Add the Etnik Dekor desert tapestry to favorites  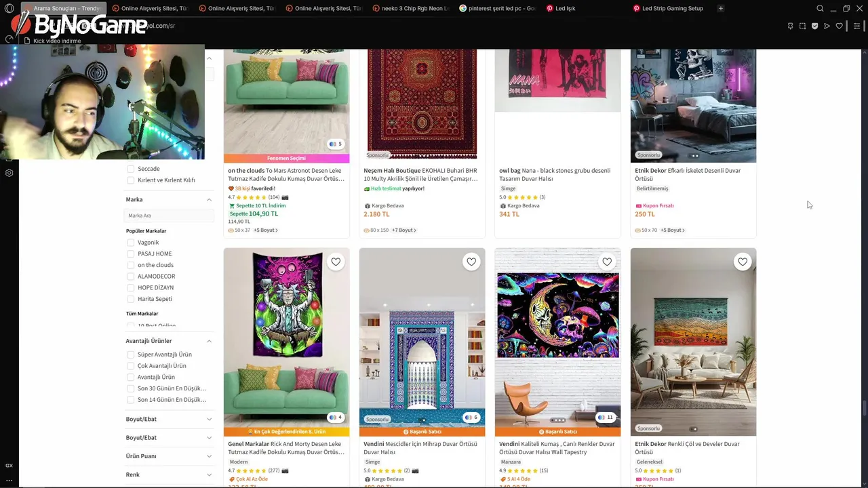tap(743, 262)
